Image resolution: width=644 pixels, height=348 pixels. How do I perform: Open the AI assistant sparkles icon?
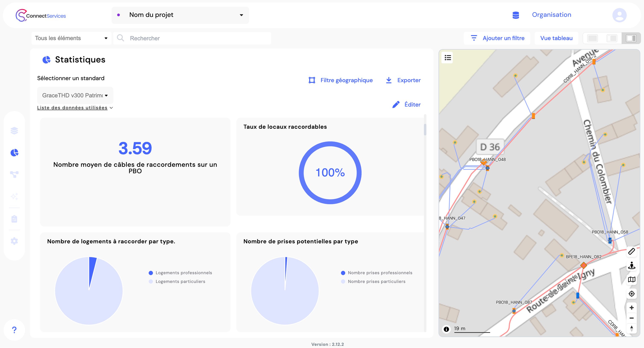tap(14, 197)
